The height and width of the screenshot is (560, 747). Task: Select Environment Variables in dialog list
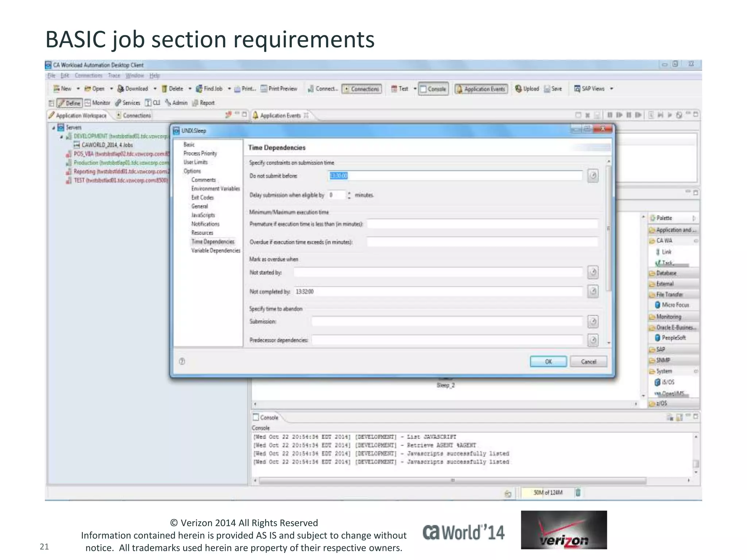(x=216, y=188)
